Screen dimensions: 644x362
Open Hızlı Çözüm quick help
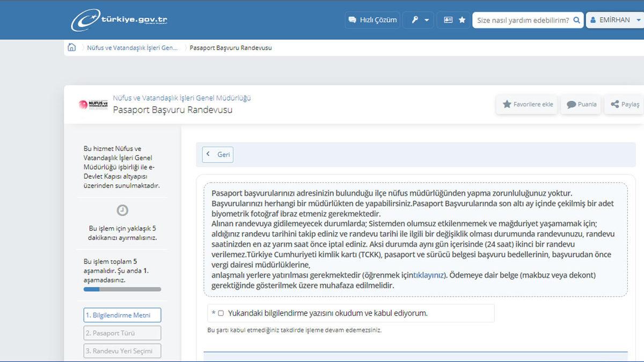[372, 20]
